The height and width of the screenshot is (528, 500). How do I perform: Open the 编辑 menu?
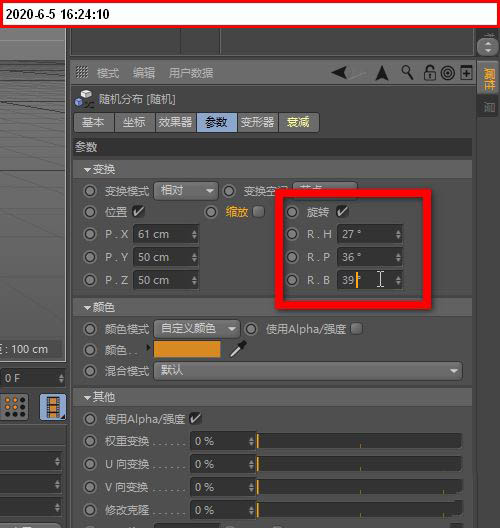tap(144, 73)
